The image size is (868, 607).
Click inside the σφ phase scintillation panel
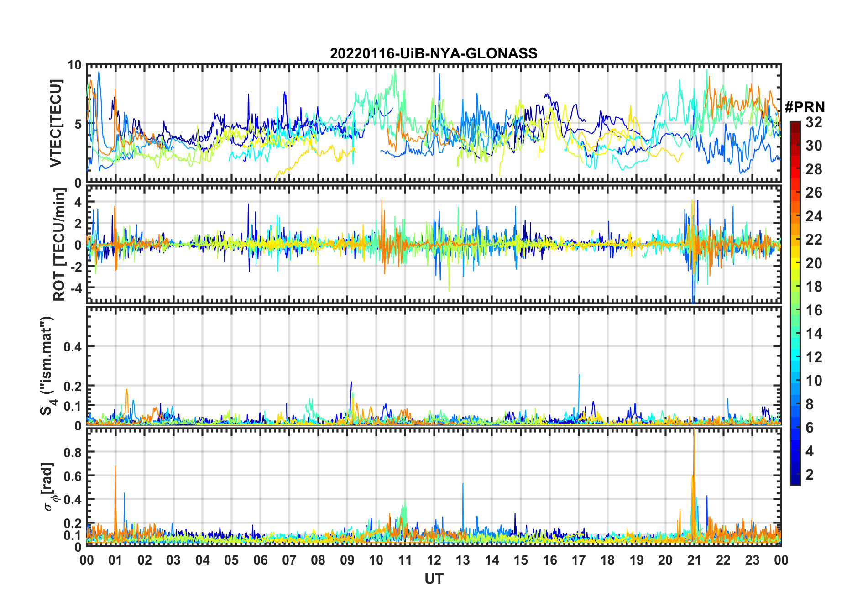pos(434,487)
